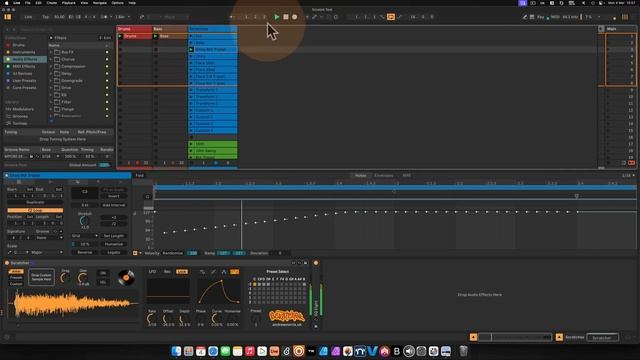
Task: Select the Main track header
Action: pyautogui.click(x=620, y=29)
